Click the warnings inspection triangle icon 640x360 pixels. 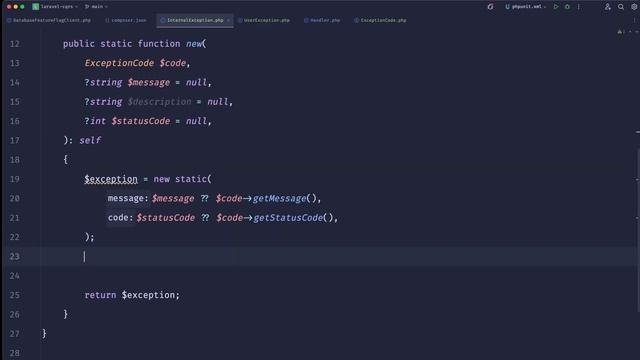click(620, 31)
